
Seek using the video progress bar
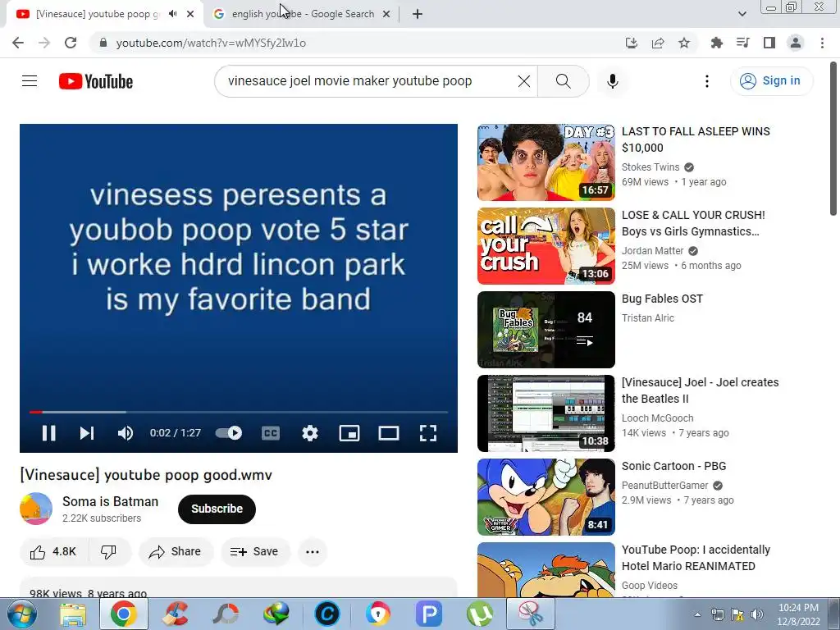[239, 412]
